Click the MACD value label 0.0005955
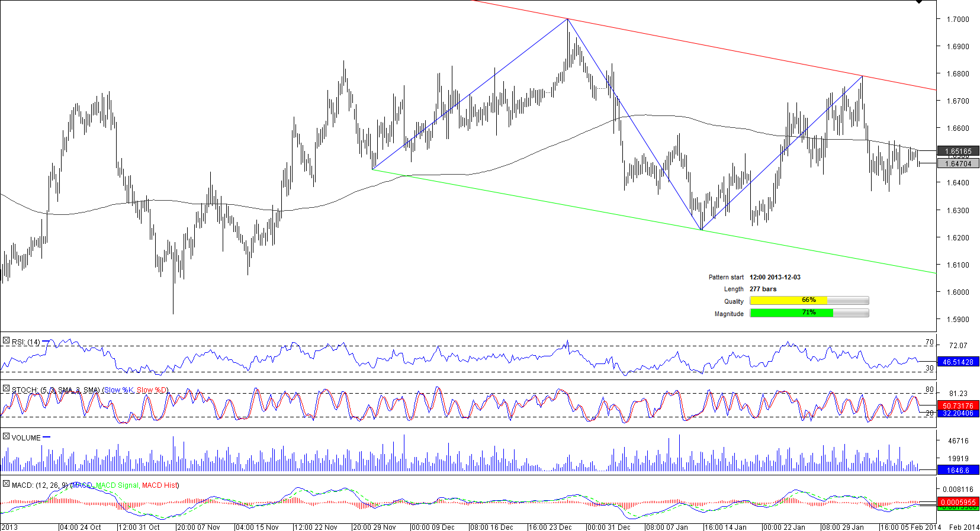Screen dimensions: 980x531 (958, 502)
